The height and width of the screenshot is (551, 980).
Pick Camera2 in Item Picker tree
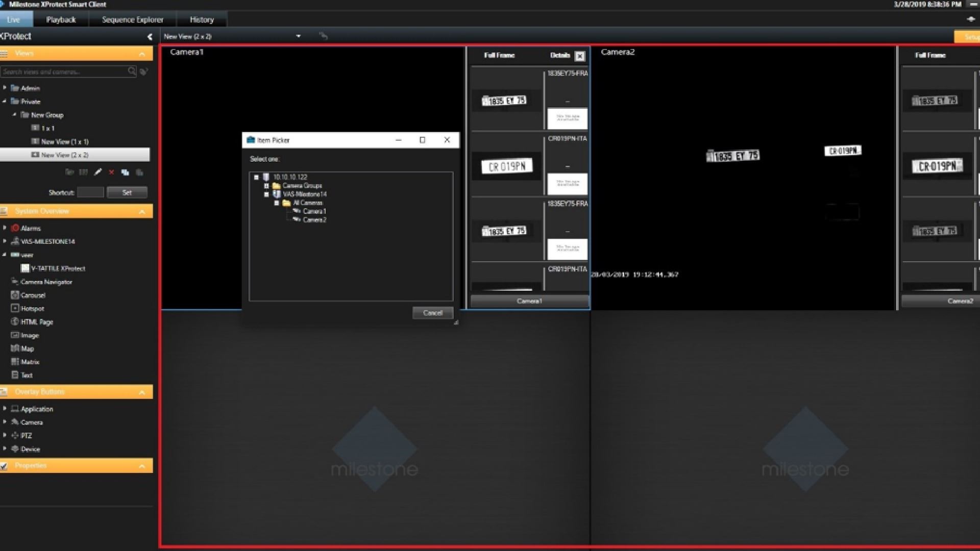pos(314,220)
